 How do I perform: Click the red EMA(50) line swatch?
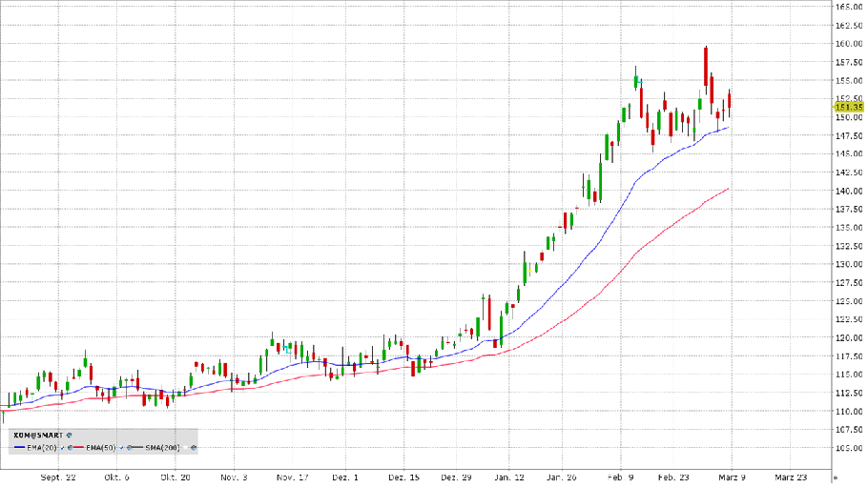tap(78, 448)
